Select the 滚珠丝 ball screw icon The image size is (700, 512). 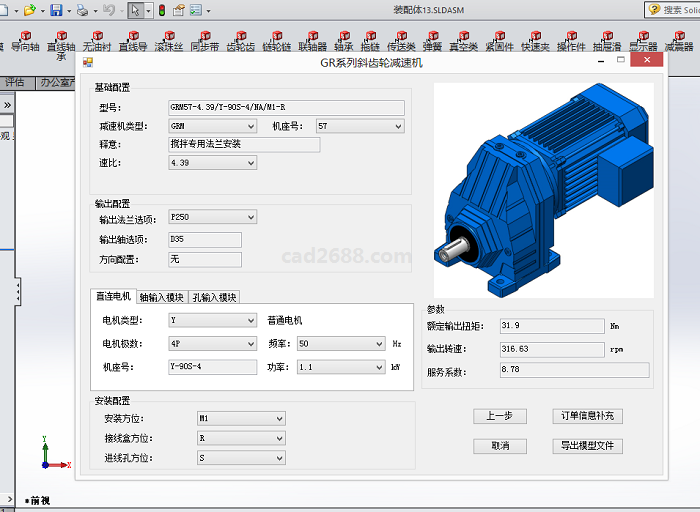(168, 40)
